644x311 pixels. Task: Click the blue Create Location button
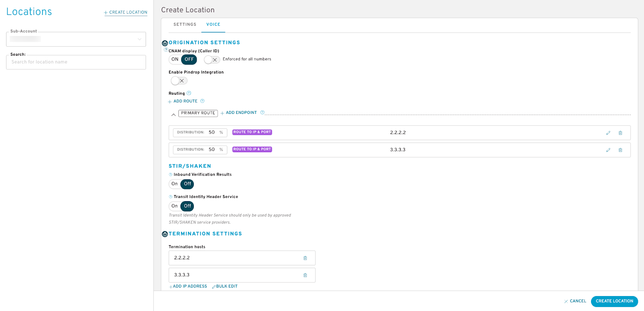614,301
